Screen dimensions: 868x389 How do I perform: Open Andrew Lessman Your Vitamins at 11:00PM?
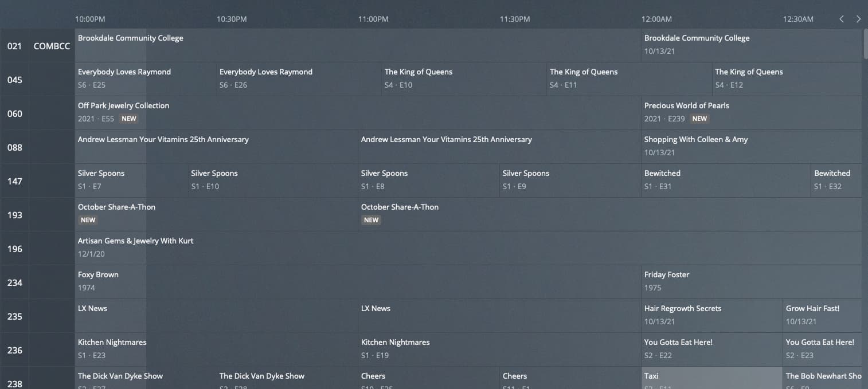pyautogui.click(x=499, y=147)
